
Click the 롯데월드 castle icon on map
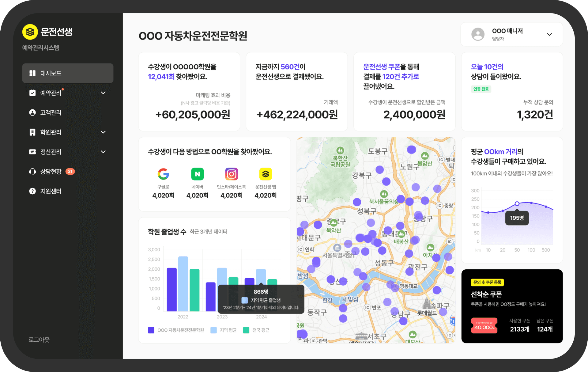[x=427, y=303]
